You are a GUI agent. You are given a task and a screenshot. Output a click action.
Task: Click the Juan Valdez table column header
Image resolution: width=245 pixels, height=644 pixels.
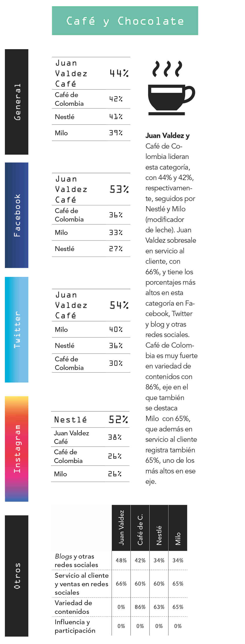121,527
